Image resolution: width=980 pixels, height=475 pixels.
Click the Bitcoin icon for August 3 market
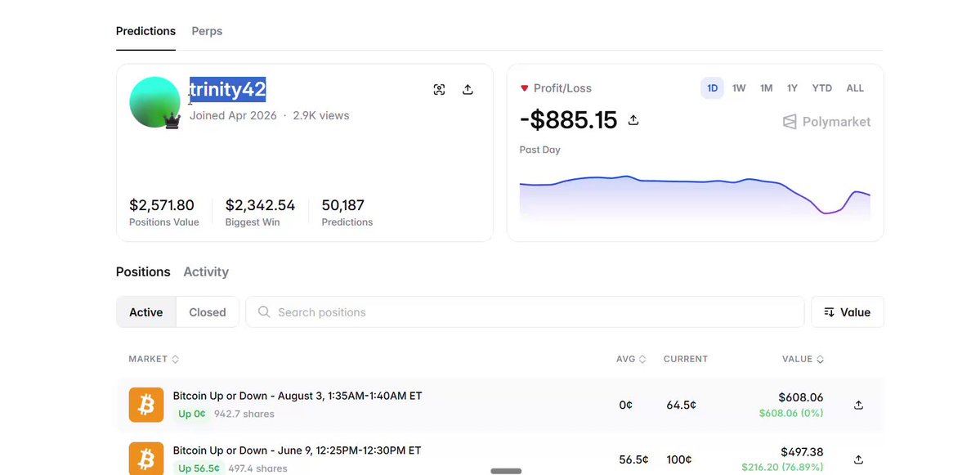(x=146, y=405)
